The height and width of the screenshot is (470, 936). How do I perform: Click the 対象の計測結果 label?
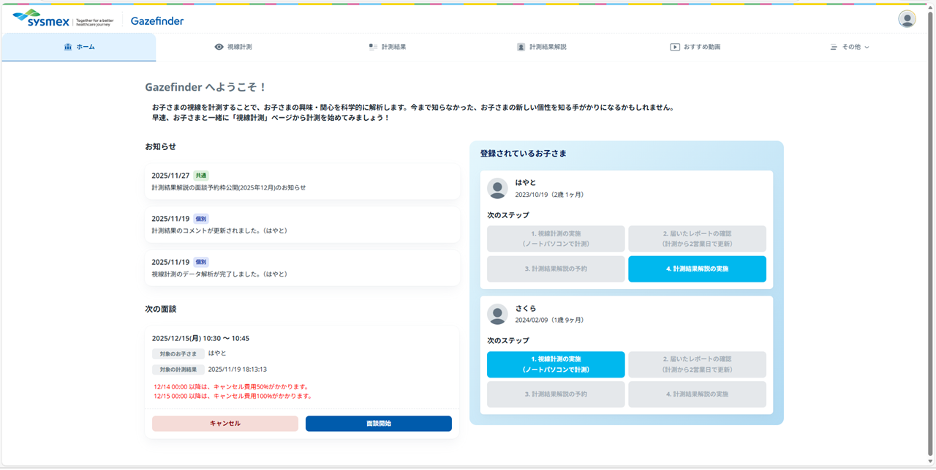tap(178, 370)
